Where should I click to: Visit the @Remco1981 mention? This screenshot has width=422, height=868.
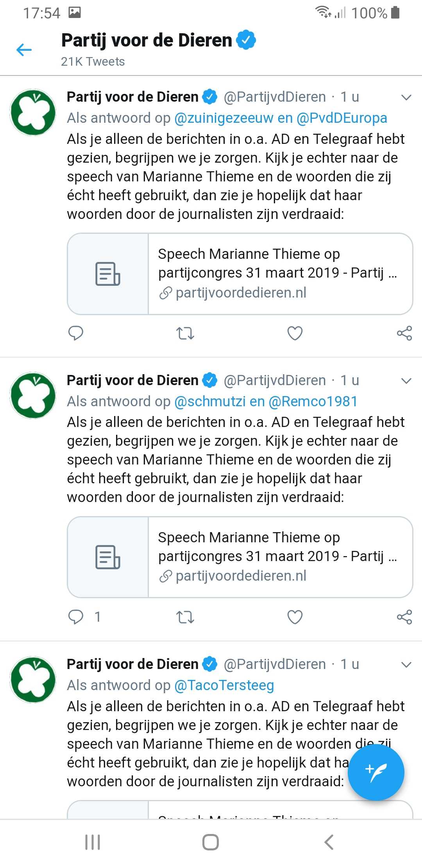click(313, 402)
